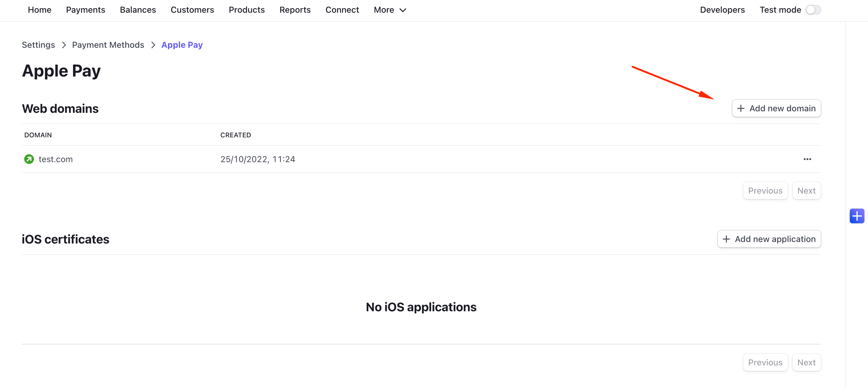Click the Add new application button
Image resolution: width=868 pixels, height=389 pixels.
(769, 239)
